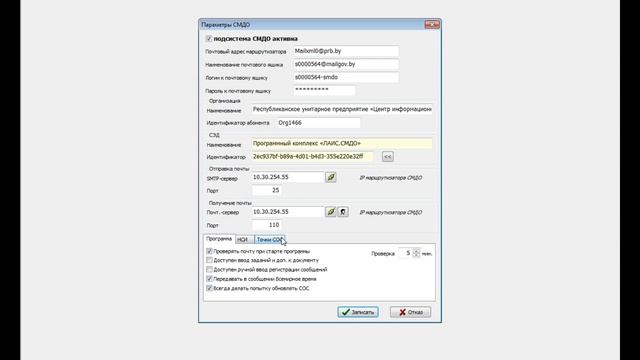Switch to the "Программа" tab
The height and width of the screenshot is (360, 640).
pyautogui.click(x=219, y=239)
